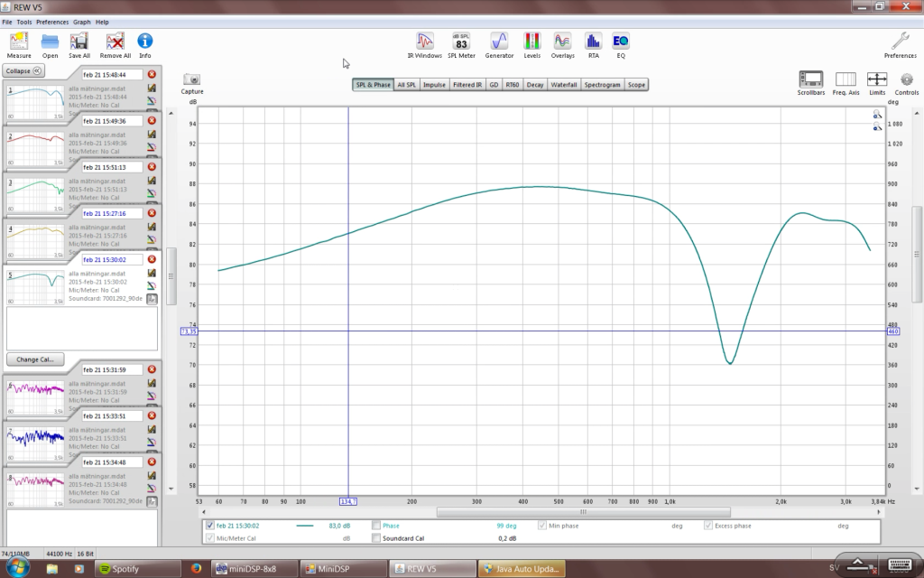Launch the RTA window
The image size is (924, 578).
pos(593,45)
